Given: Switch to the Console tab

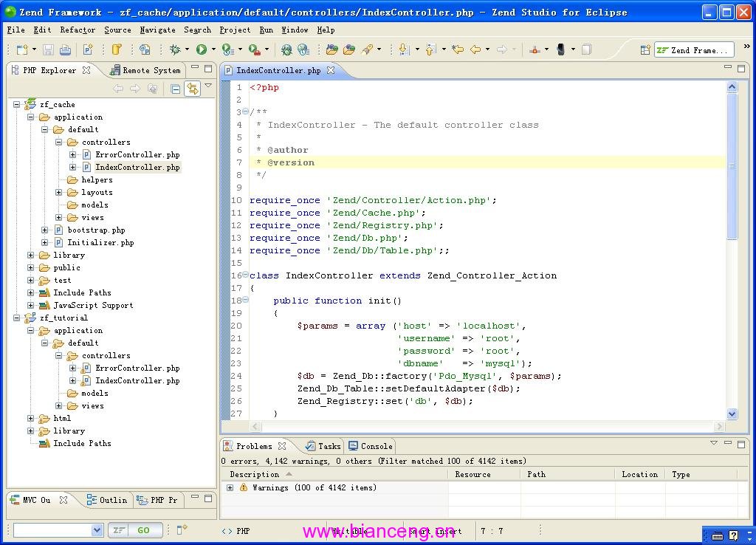Looking at the screenshot, I should coord(371,446).
